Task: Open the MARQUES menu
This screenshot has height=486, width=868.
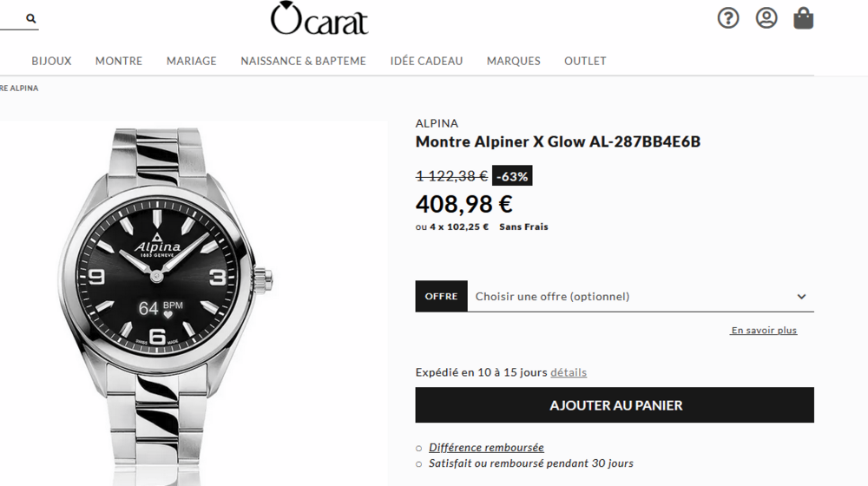Action: pos(514,61)
